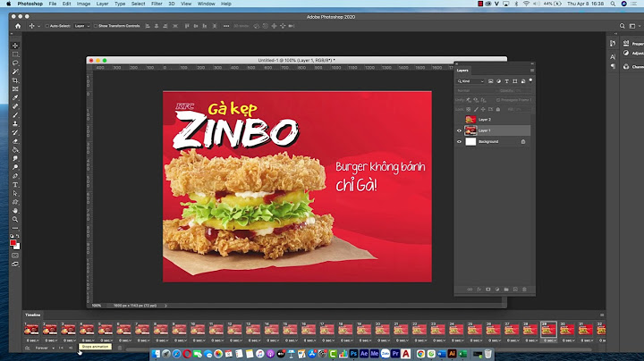
Task: Open the Filter menu
Action: tap(157, 4)
